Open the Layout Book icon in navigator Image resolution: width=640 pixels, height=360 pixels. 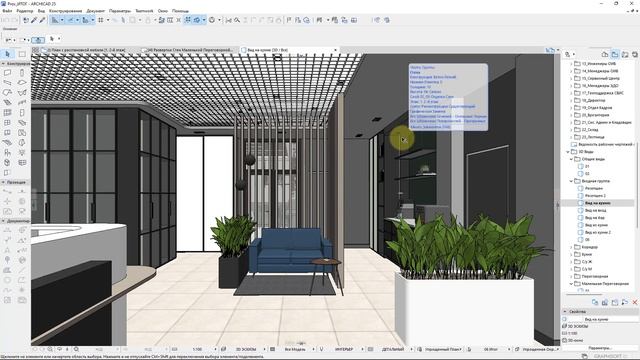tap(625, 54)
